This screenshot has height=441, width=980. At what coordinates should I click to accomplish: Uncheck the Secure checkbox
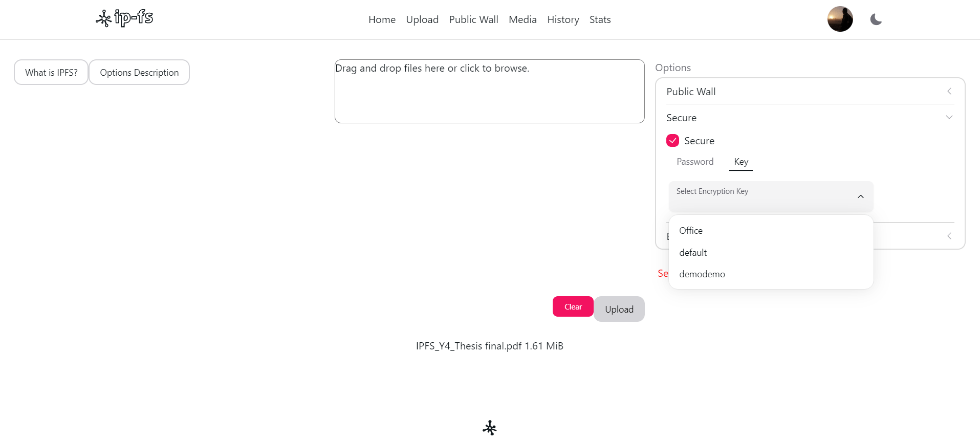tap(672, 141)
